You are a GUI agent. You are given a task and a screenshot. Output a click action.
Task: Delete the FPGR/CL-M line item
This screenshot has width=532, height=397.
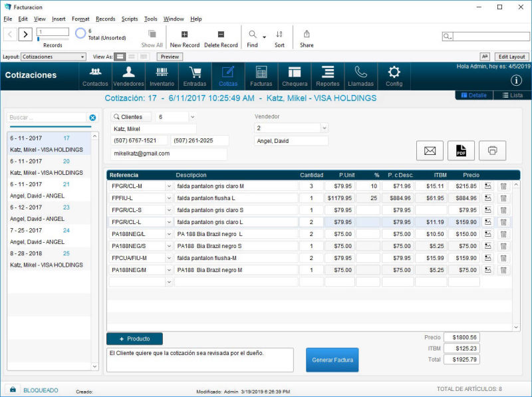click(503, 186)
